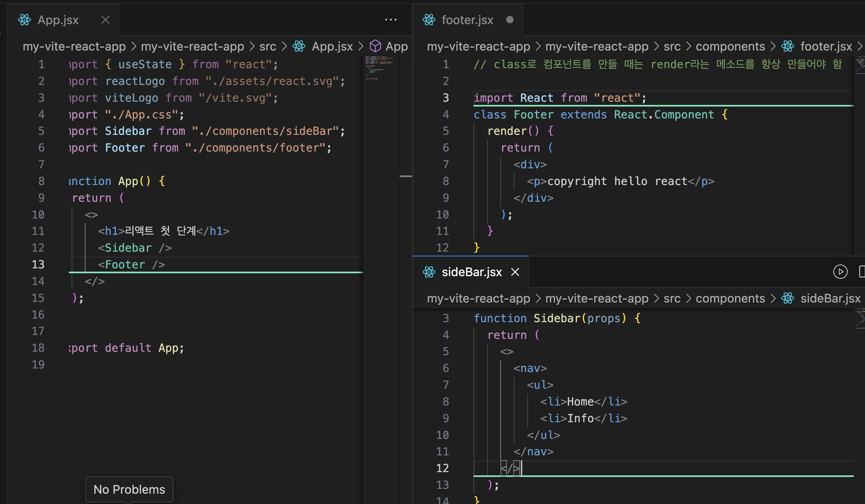
Task: Switch to the footer.jsx tab
Action: point(467,20)
